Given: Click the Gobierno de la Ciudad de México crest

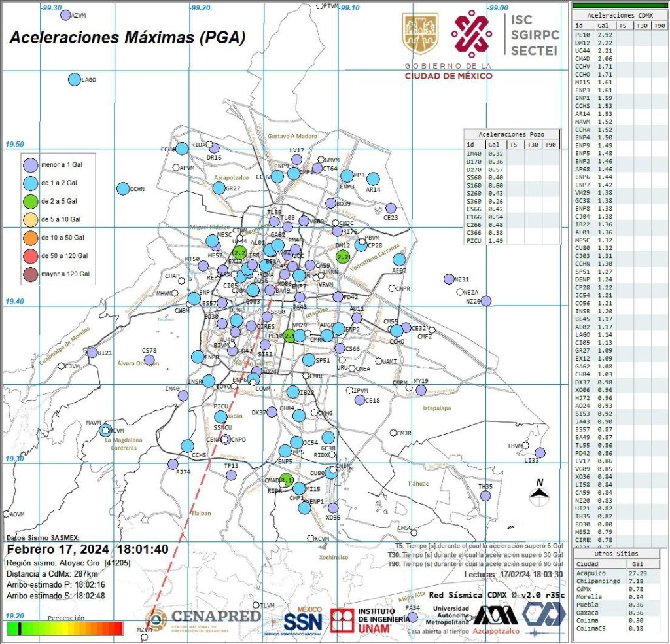Looking at the screenshot, I should [x=420, y=34].
